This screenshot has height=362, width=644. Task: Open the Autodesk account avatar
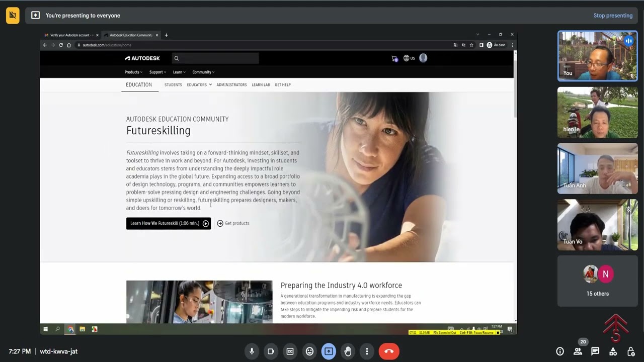pyautogui.click(x=423, y=58)
